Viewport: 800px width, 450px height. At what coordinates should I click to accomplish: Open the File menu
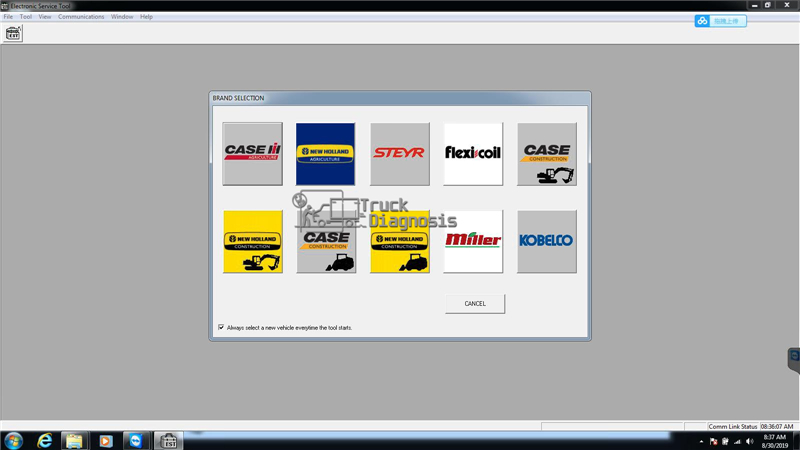pos(8,17)
